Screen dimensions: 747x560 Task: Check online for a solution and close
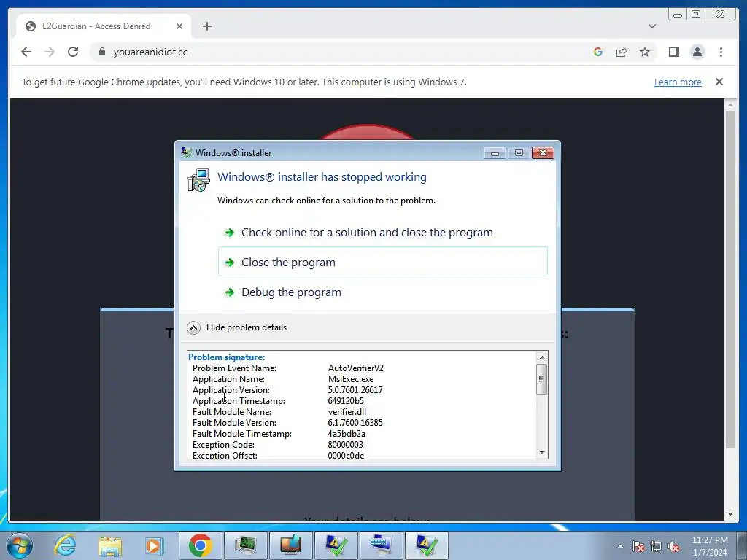382,233
